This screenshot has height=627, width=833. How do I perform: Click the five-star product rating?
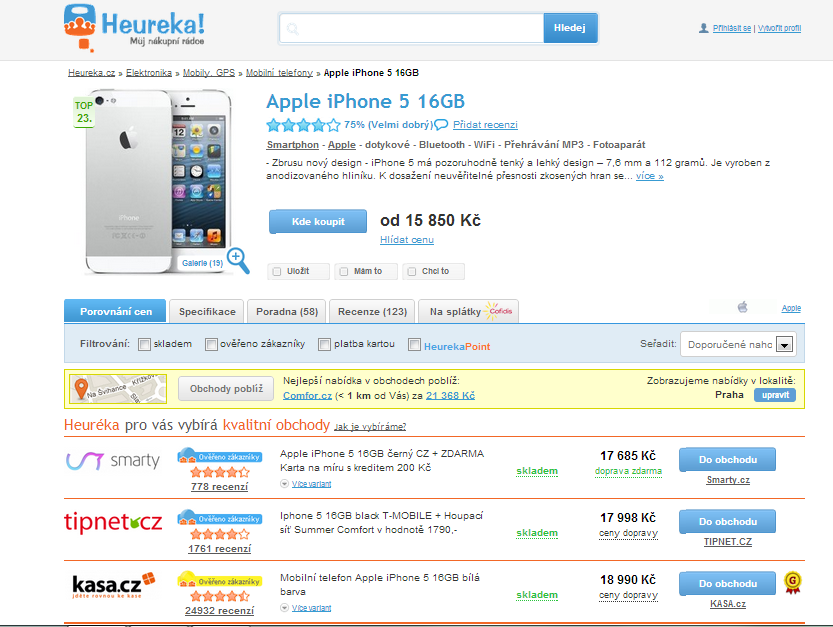303,125
